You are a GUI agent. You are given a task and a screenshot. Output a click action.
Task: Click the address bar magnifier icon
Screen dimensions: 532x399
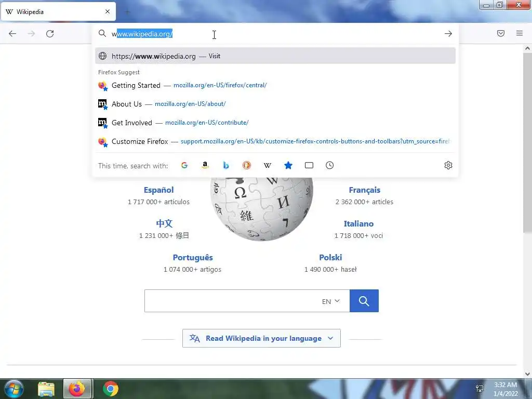coord(102,33)
